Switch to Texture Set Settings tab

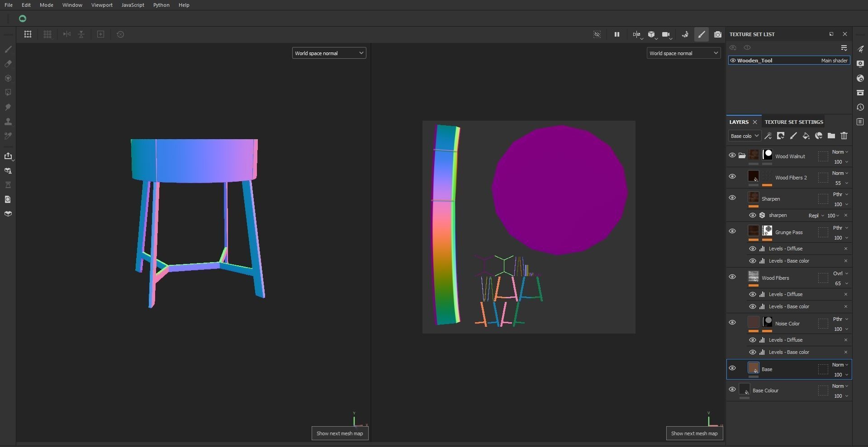[x=794, y=122]
